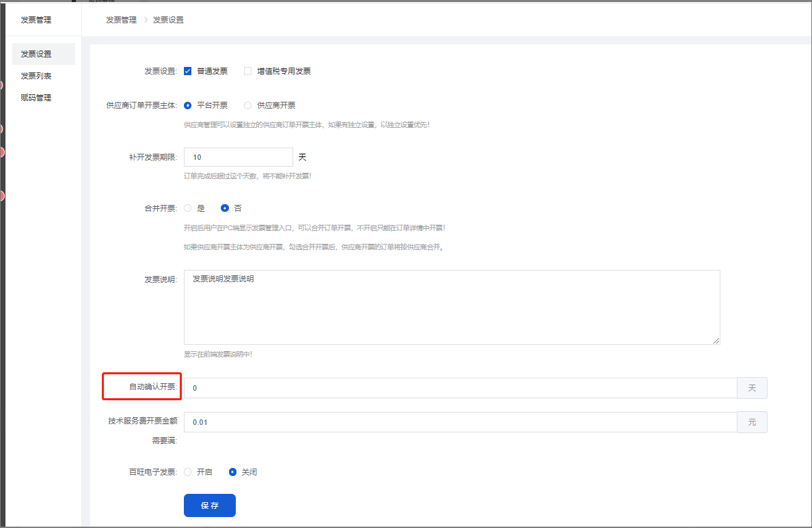Click 发票设置 in the breadcrumb
Image resolution: width=812 pixels, height=528 pixels.
point(168,20)
